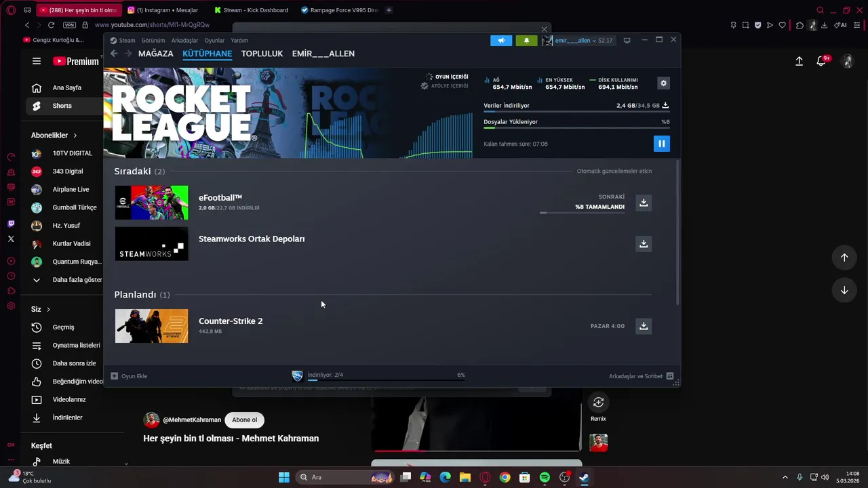This screenshot has width=868, height=488.
Task: Open Görünüm menu
Action: 153,41
